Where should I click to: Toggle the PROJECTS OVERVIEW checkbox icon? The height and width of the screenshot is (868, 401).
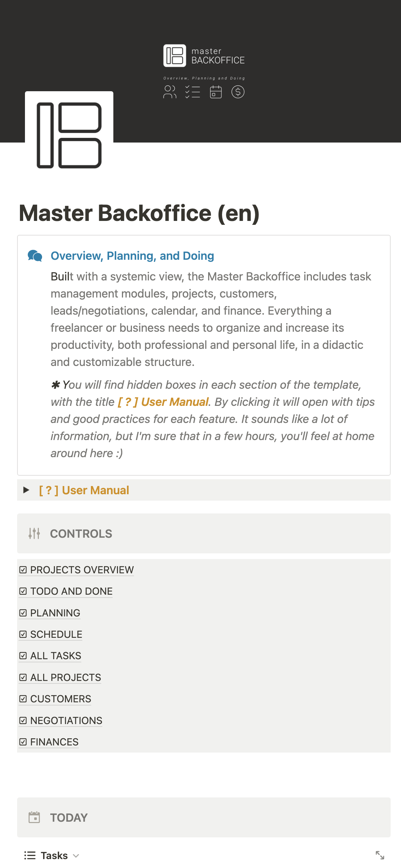point(23,570)
